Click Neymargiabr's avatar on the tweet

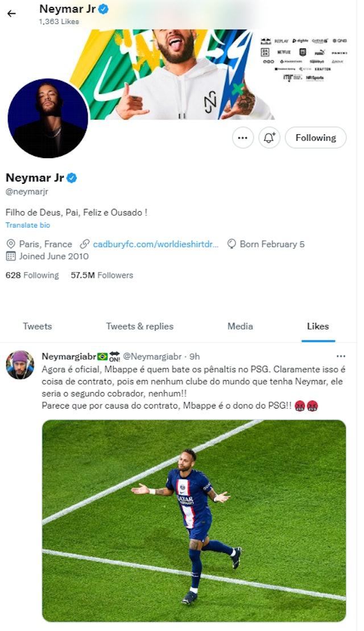[20, 365]
